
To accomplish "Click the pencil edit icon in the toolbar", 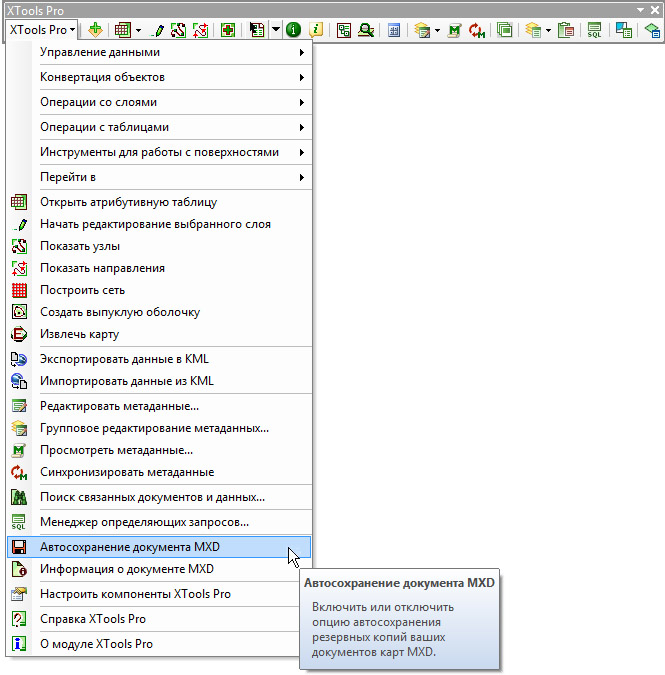I will point(158,30).
